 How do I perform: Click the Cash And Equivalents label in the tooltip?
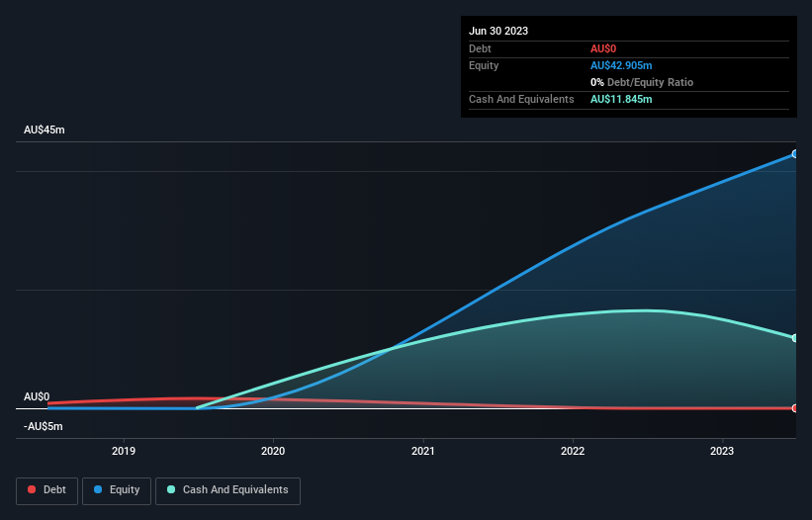click(521, 99)
